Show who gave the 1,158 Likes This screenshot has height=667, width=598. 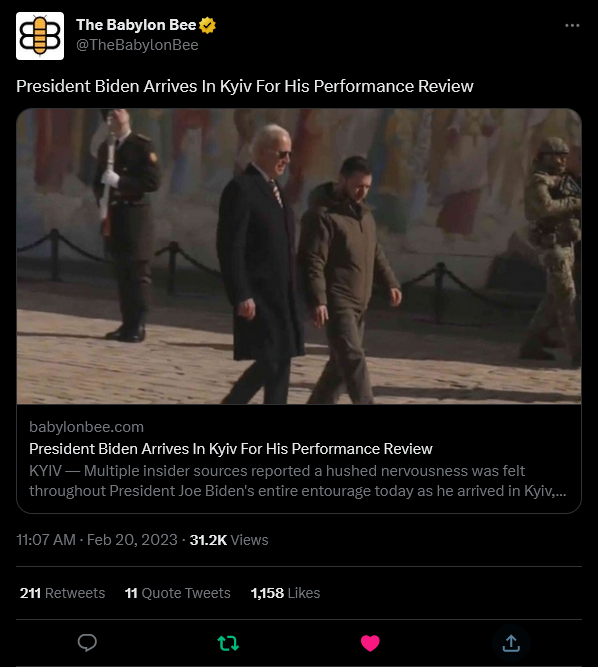pyautogui.click(x=285, y=593)
